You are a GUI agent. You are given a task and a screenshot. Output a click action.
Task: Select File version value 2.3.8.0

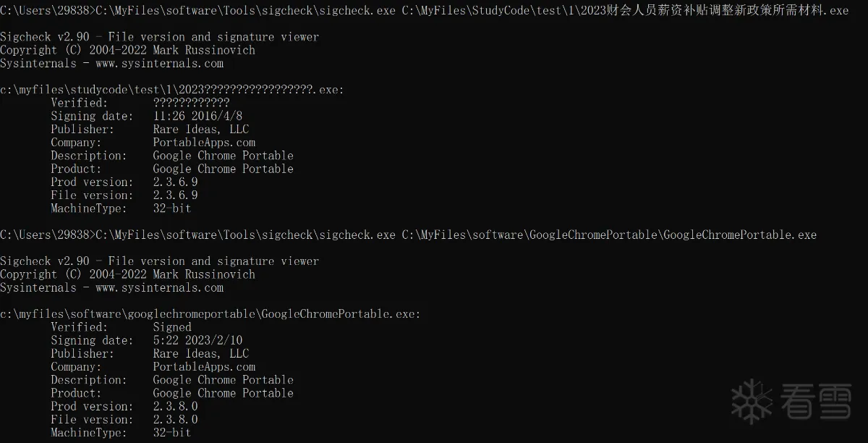tap(175, 419)
